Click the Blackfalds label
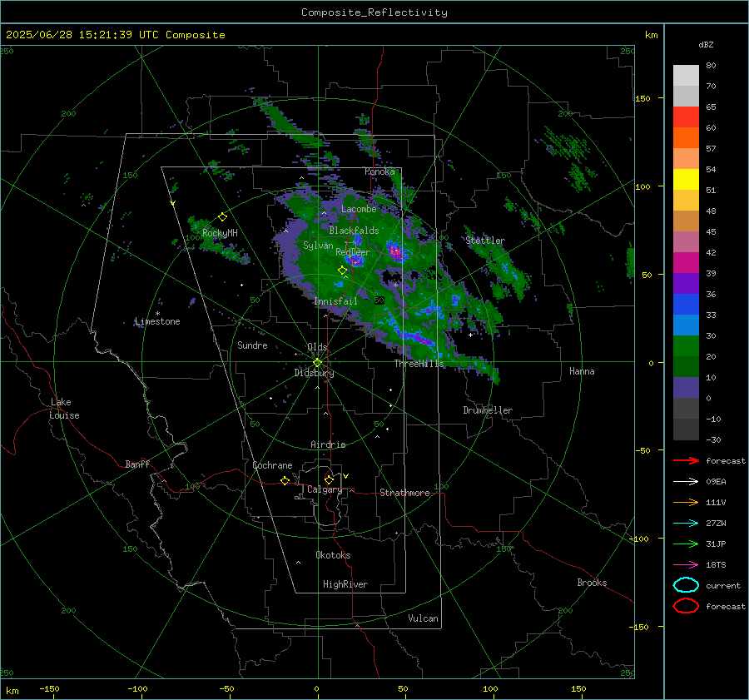The height and width of the screenshot is (700, 749). coord(354,231)
